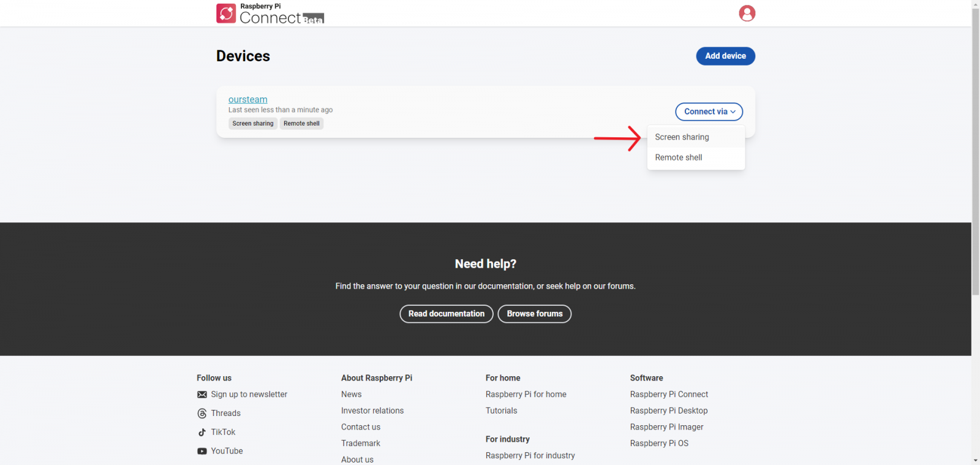Viewport: 980px width, 465px height.
Task: Click the For home footer heading
Action: point(503,378)
